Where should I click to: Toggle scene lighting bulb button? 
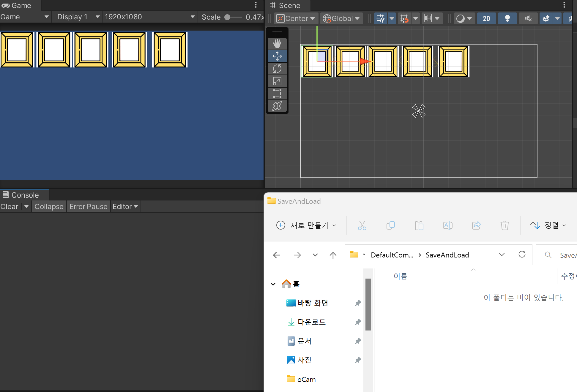507,18
